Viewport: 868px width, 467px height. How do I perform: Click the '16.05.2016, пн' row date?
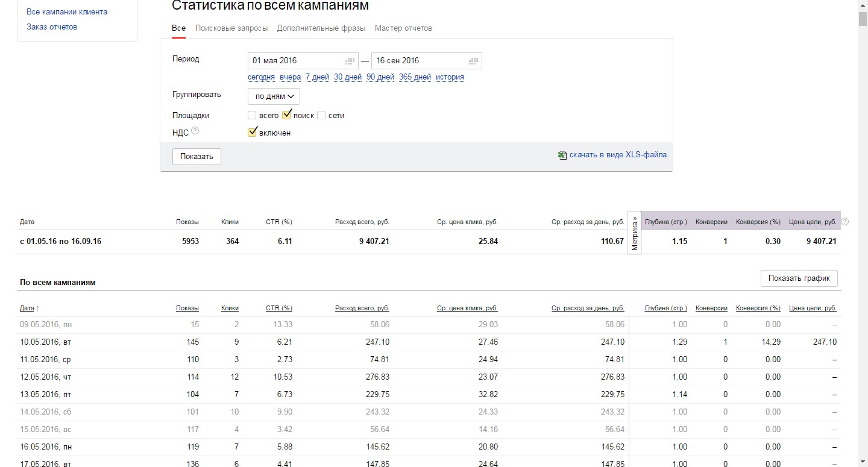pyautogui.click(x=46, y=447)
